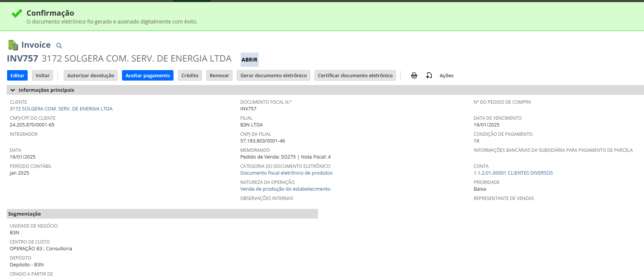Viewport: 644px width, 279px height.
Task: Follow the Venda de produção do estabelecimento link
Action: tap(285, 189)
